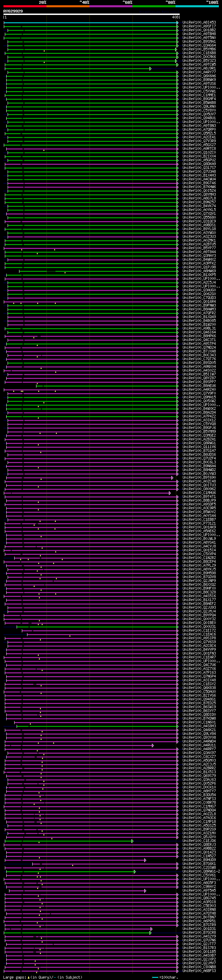This screenshot has width=222, height=980.
Task: Click the cyan ~100% identity legend bar
Action: coord(197,6)
